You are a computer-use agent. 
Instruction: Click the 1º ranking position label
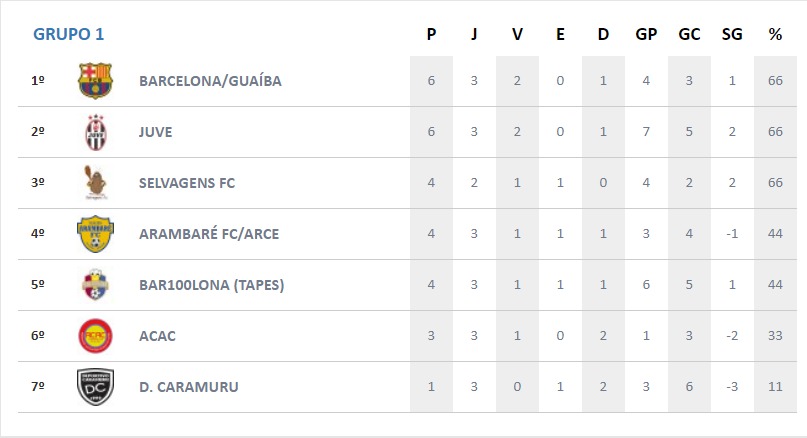tap(38, 81)
